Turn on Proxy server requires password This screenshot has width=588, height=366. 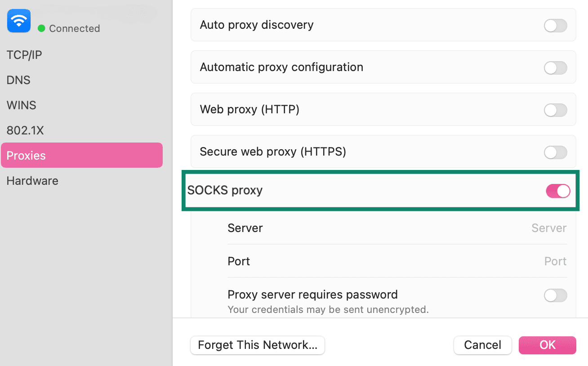pos(555,295)
